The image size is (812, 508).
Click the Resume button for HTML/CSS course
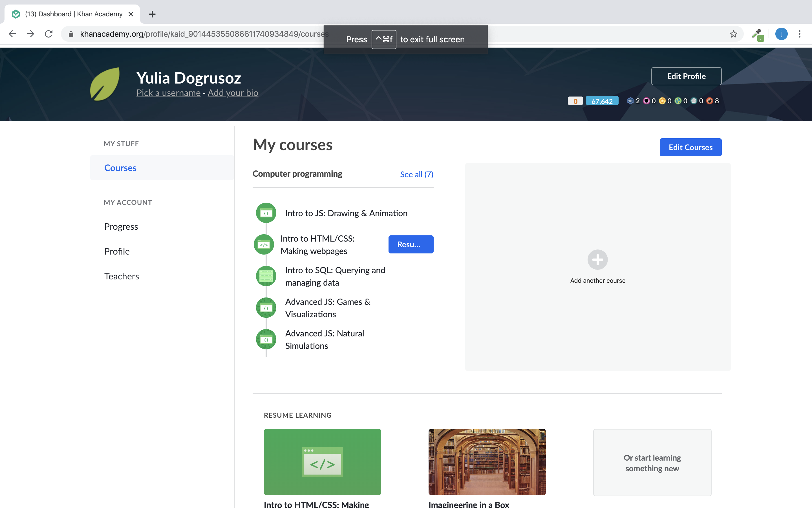[x=411, y=244]
